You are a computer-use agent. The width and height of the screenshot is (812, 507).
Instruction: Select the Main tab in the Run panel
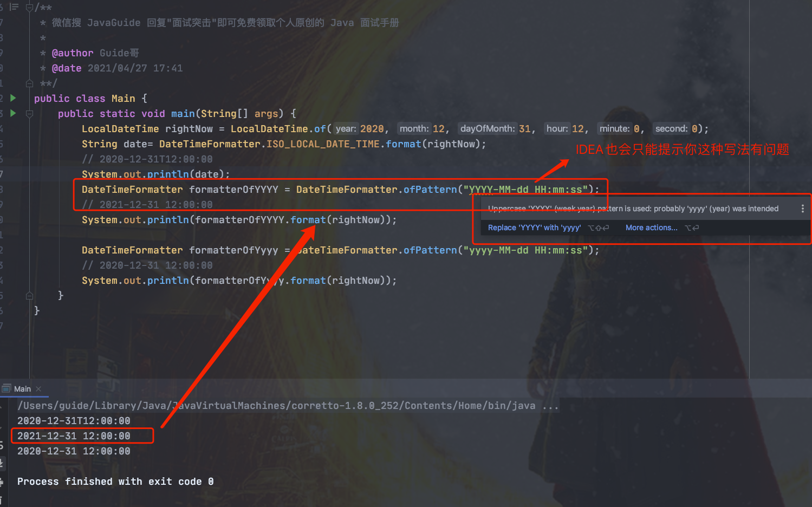pyautogui.click(x=22, y=389)
